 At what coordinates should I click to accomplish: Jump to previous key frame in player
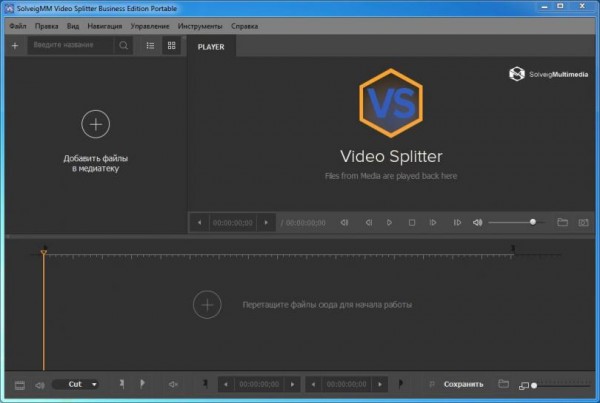(344, 222)
